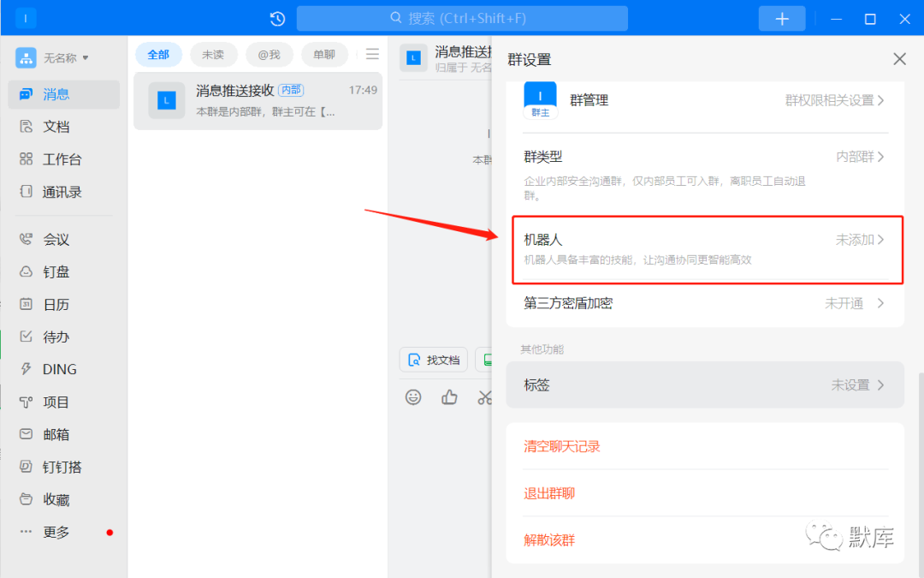Viewport: 924px width, 578px height.
Task: Click 解散该群 to dissolve group
Action: tap(549, 539)
